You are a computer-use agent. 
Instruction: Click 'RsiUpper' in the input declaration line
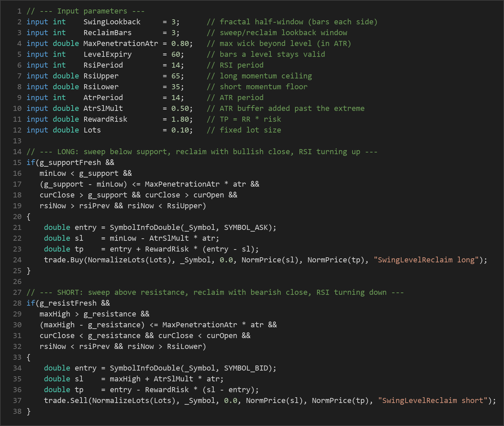coord(101,76)
